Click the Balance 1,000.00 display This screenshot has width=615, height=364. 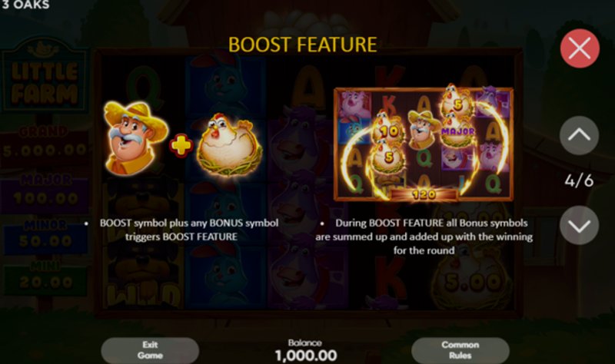tap(305, 351)
